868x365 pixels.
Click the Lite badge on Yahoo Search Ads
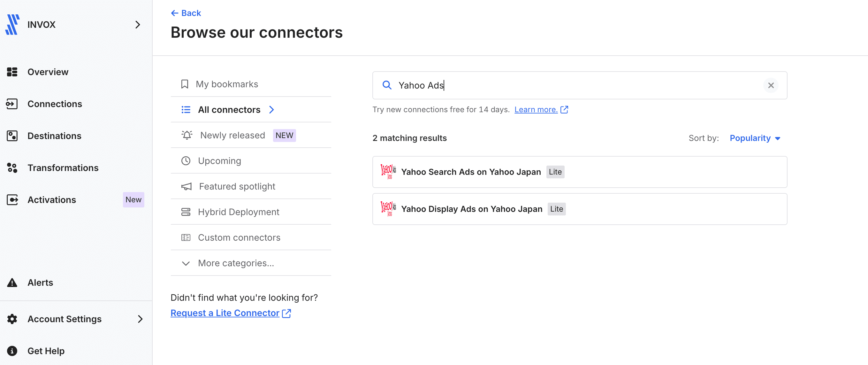click(x=555, y=172)
